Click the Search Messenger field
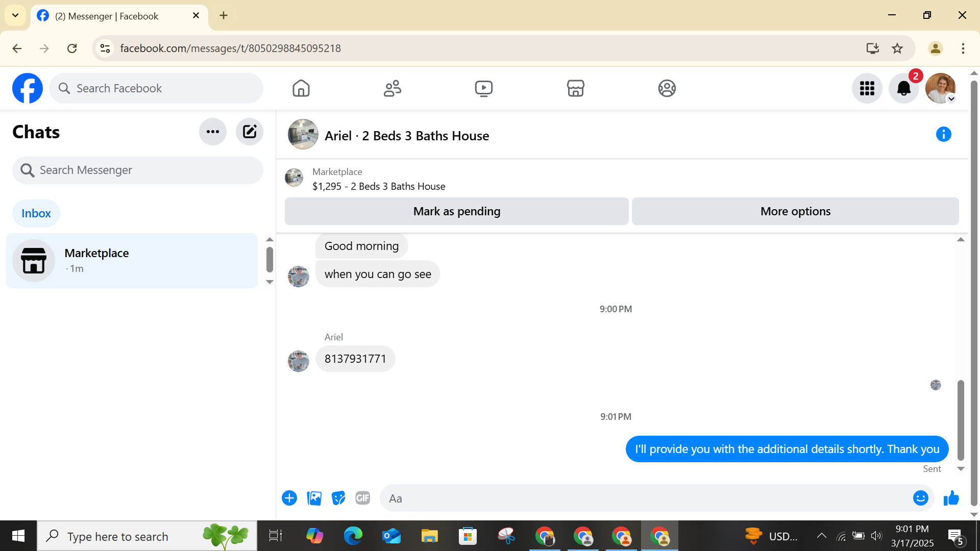 (x=138, y=170)
